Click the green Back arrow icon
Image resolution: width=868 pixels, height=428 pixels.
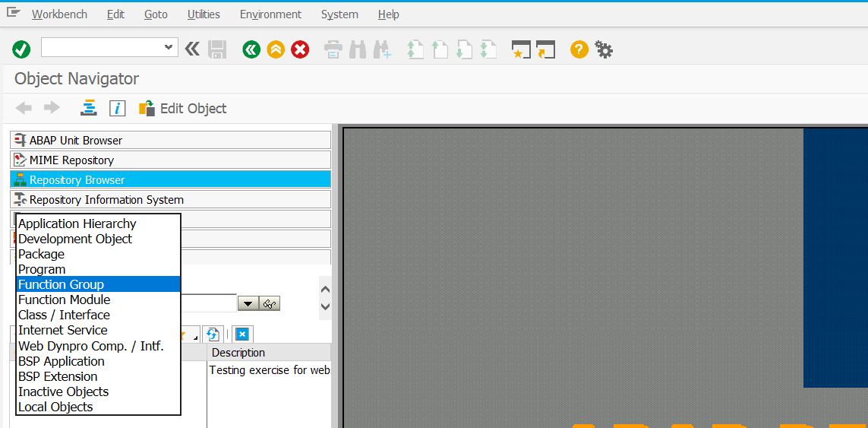point(251,49)
